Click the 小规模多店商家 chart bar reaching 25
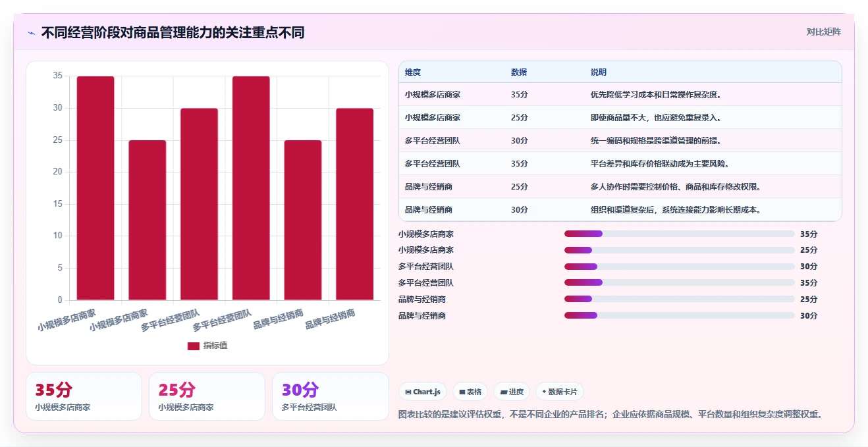 click(x=148, y=221)
